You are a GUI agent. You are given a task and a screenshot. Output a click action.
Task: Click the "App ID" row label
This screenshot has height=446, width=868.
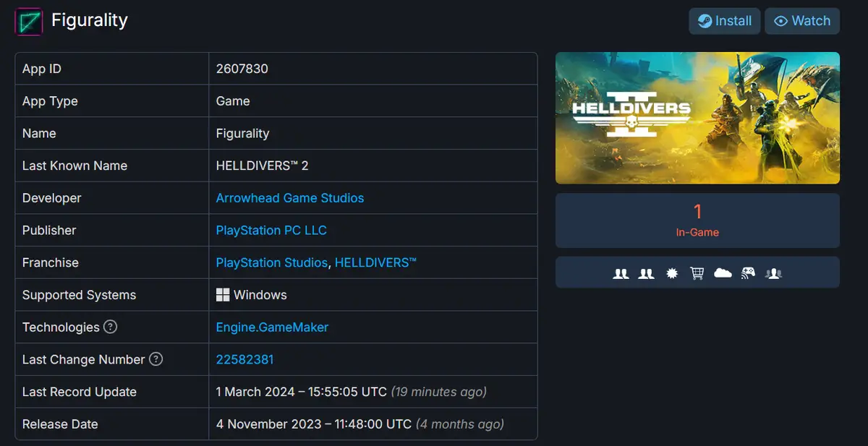click(42, 69)
